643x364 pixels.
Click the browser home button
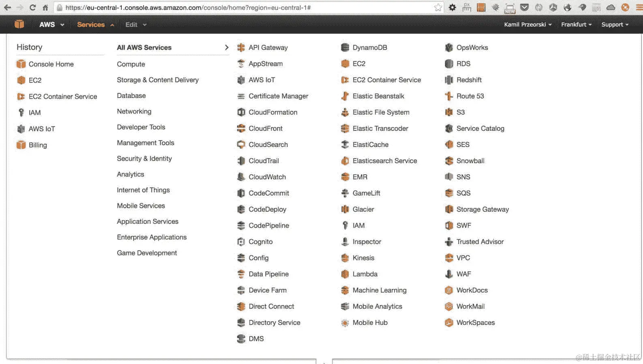(45, 7)
